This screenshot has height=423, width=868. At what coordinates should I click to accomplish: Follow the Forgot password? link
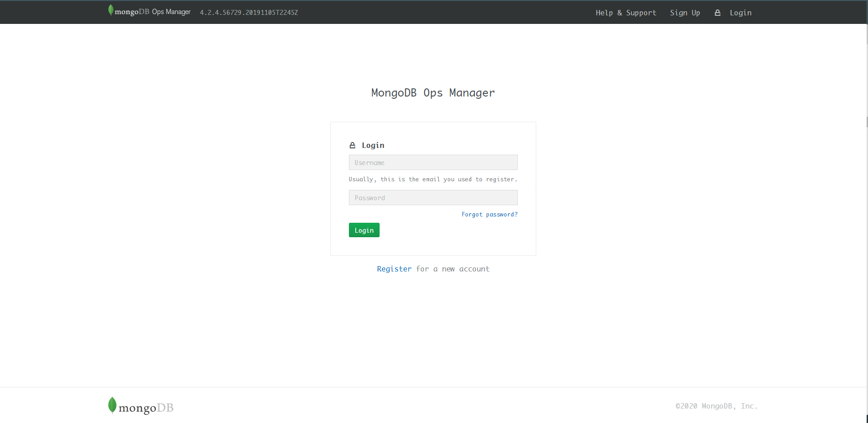[x=489, y=214]
